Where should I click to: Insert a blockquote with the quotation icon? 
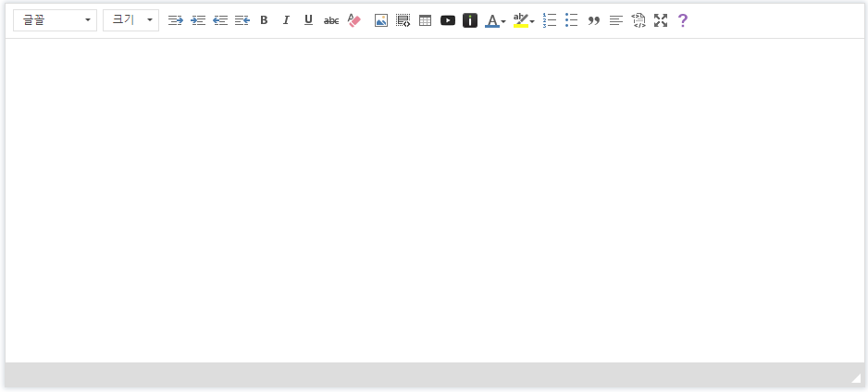point(594,20)
